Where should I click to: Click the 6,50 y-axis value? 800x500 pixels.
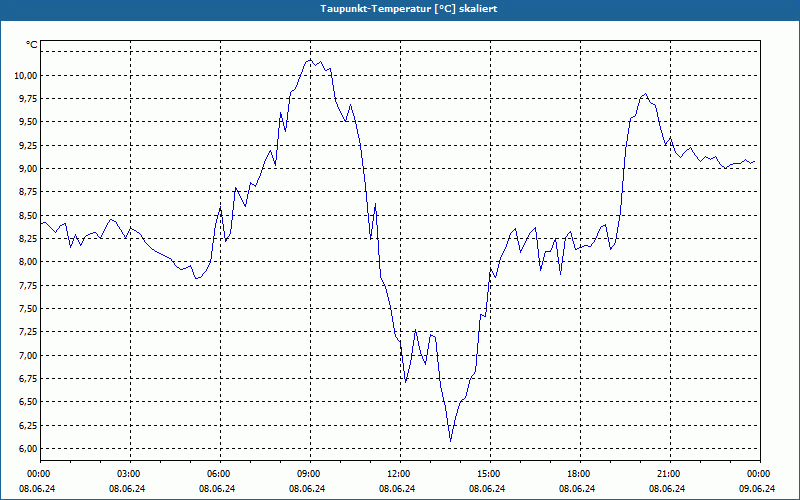click(27, 402)
